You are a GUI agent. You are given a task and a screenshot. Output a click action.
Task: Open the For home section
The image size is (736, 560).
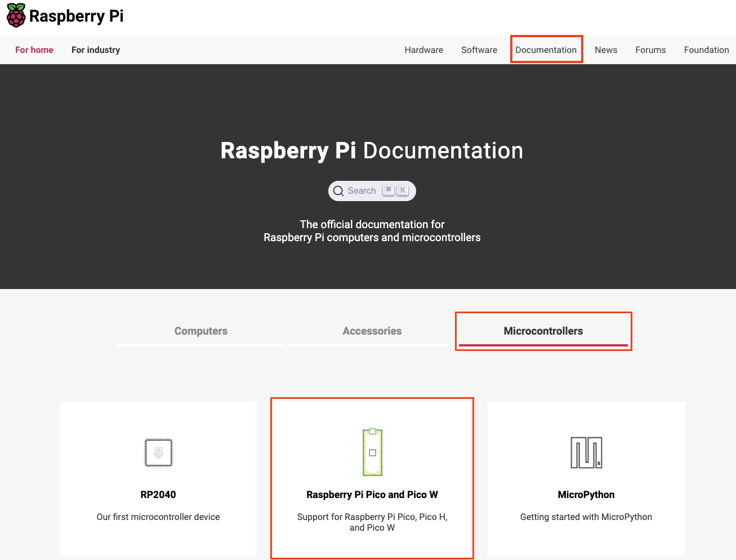[x=34, y=50]
